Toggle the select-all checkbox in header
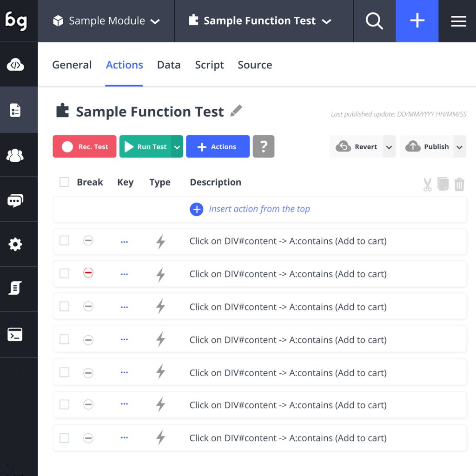The width and height of the screenshot is (476, 476). click(64, 182)
